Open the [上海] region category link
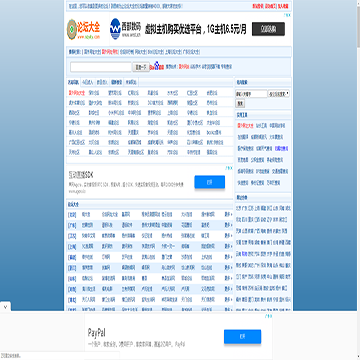 (72, 247)
